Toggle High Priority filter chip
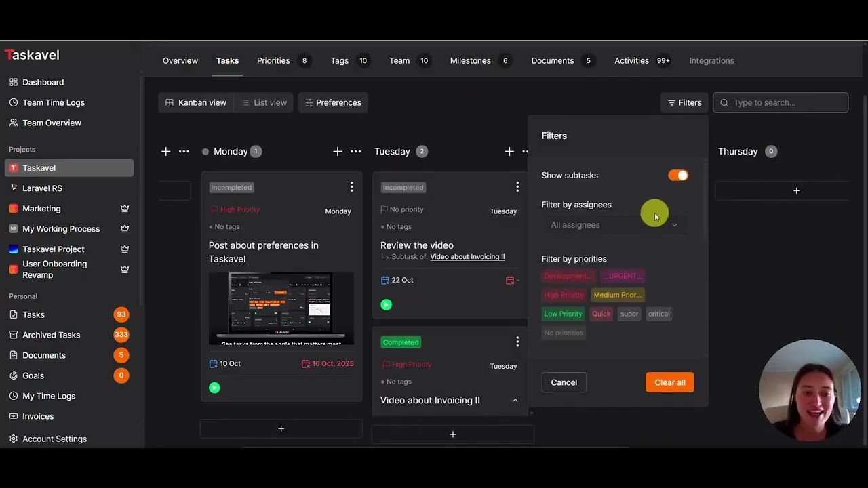This screenshot has height=488, width=868. pyautogui.click(x=564, y=295)
